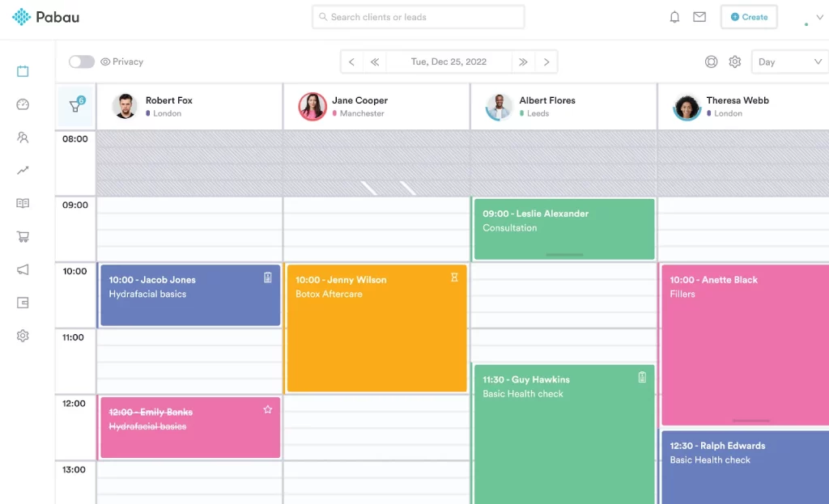Open the analytics trend-arrow icon in sidebar

coord(22,170)
